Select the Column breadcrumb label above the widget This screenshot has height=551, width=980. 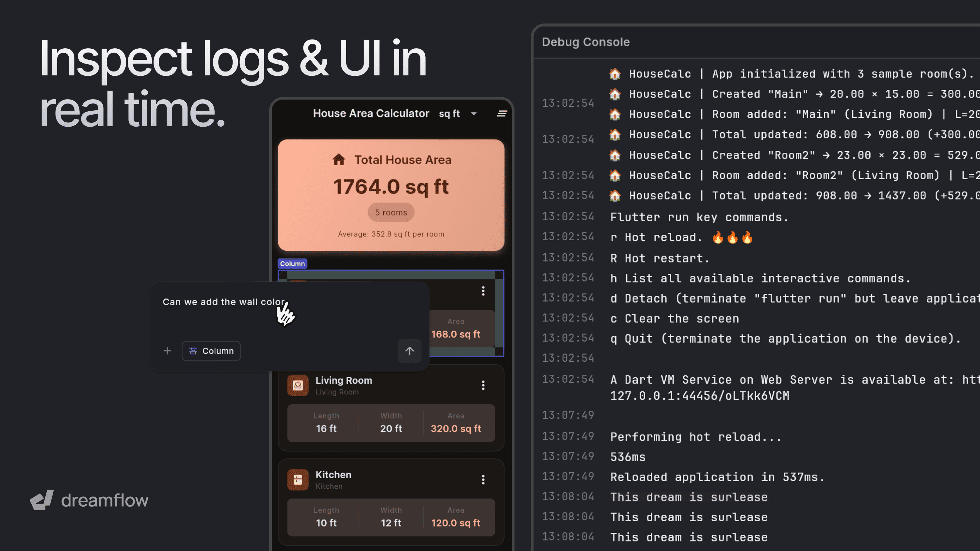(x=292, y=263)
